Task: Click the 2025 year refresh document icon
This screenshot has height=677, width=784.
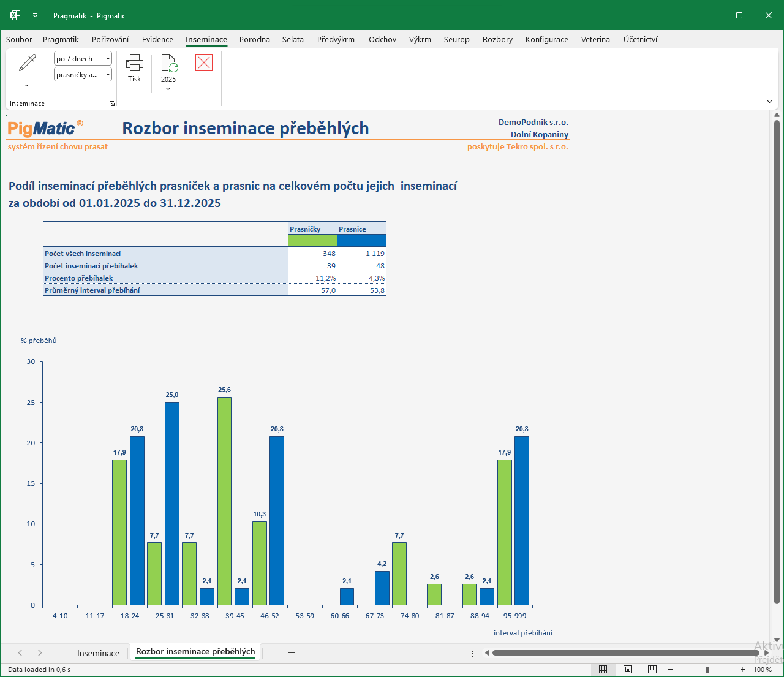Action: pos(169,63)
